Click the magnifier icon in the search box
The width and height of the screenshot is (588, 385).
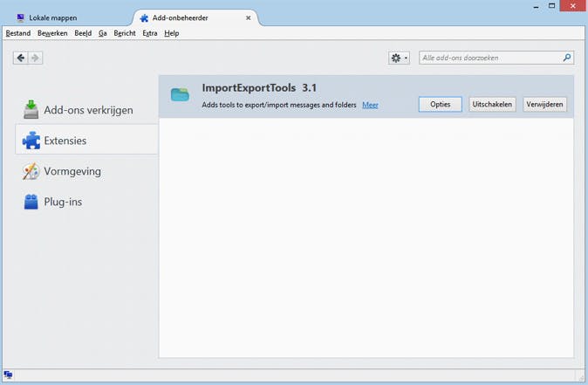point(566,58)
